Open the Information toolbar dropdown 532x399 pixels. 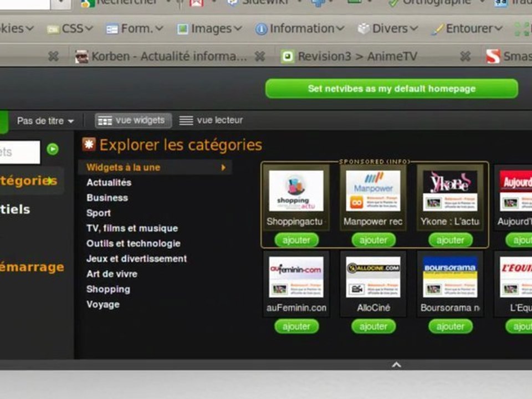point(300,29)
